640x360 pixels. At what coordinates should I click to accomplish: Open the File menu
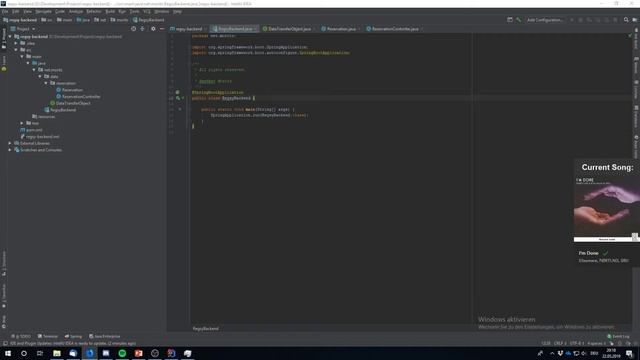[x=5, y=11]
